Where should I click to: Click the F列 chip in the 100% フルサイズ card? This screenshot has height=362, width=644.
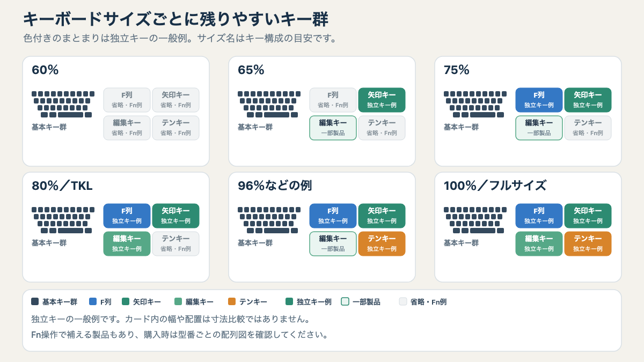pos(539,216)
